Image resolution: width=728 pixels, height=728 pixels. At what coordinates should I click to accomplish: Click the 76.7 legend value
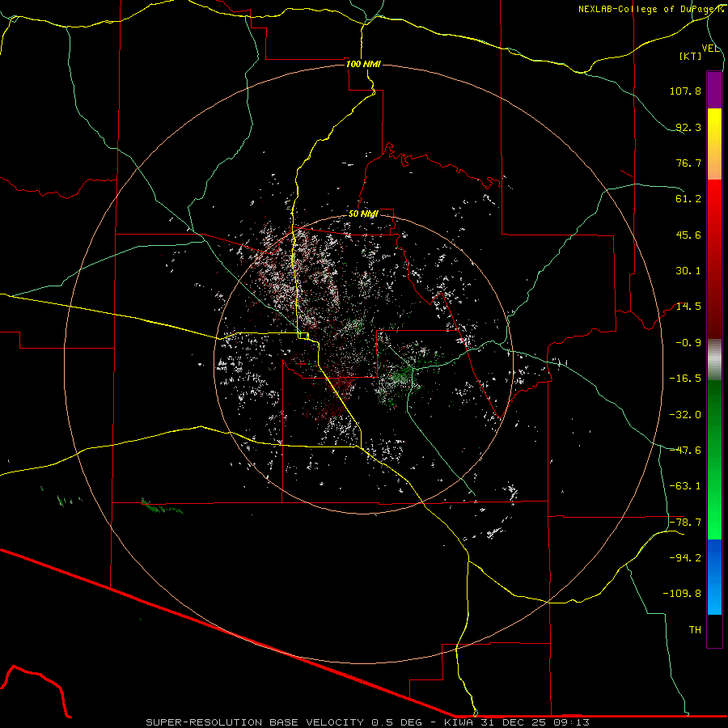[x=688, y=163]
